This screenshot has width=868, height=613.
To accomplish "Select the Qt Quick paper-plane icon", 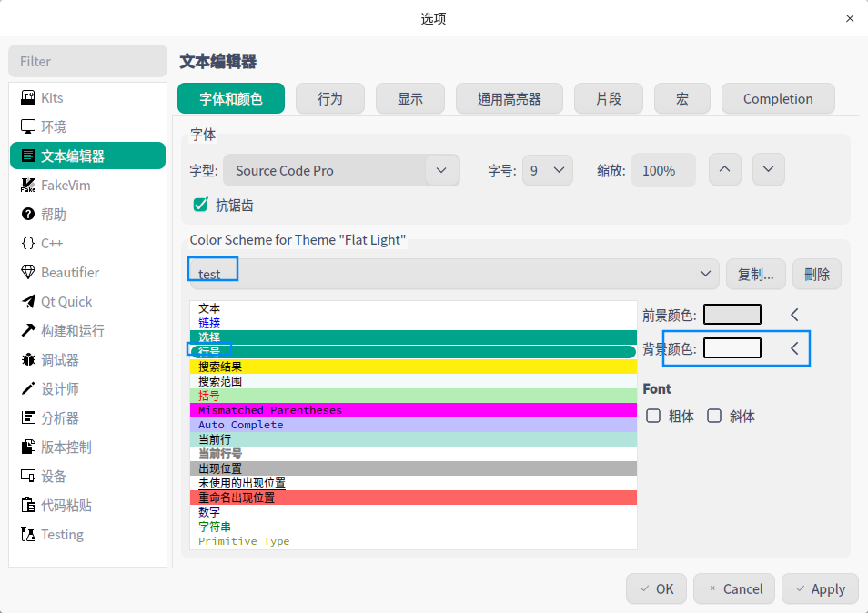I will [28, 302].
